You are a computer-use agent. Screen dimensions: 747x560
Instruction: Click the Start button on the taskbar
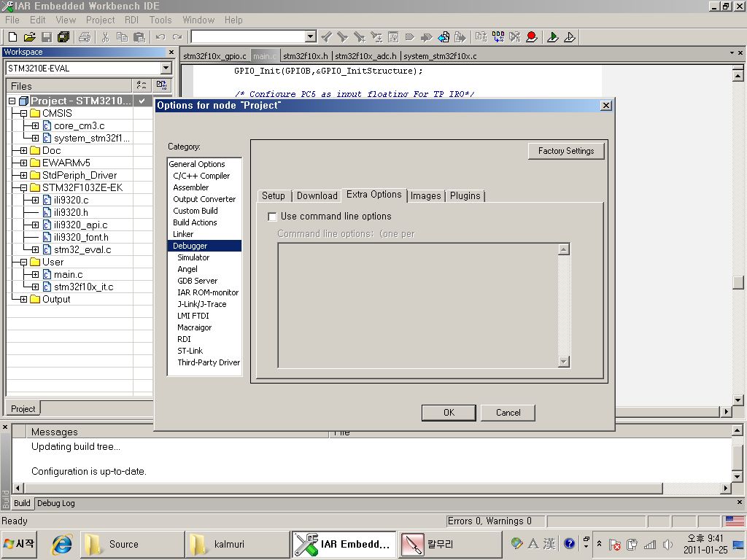coord(19,544)
